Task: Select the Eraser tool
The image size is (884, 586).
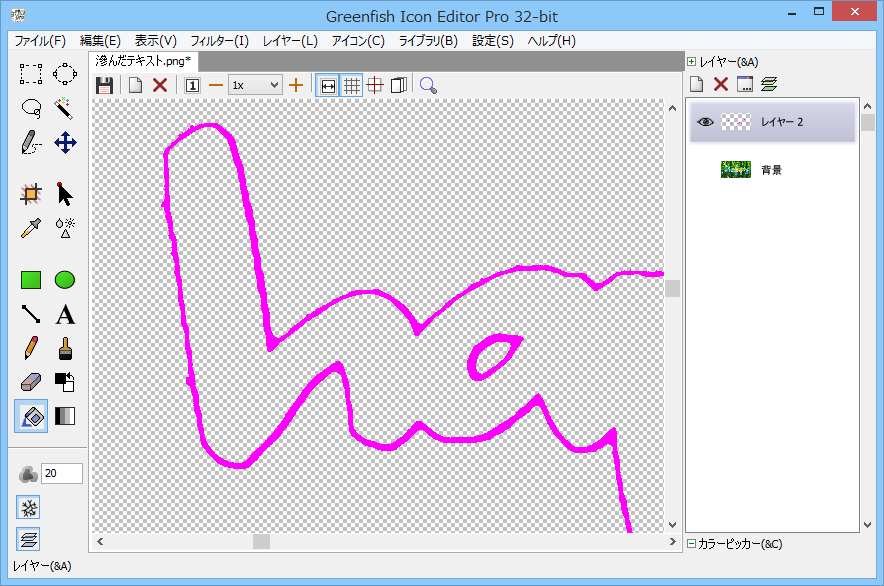Action: click(31, 382)
